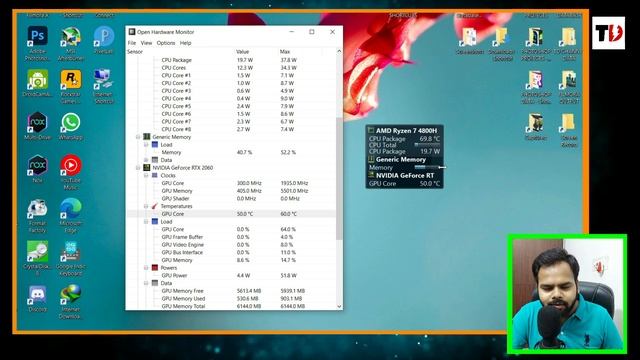Open the CrystalDiskInfo desktop shortcut
This screenshot has height=360, width=640.
(37, 251)
